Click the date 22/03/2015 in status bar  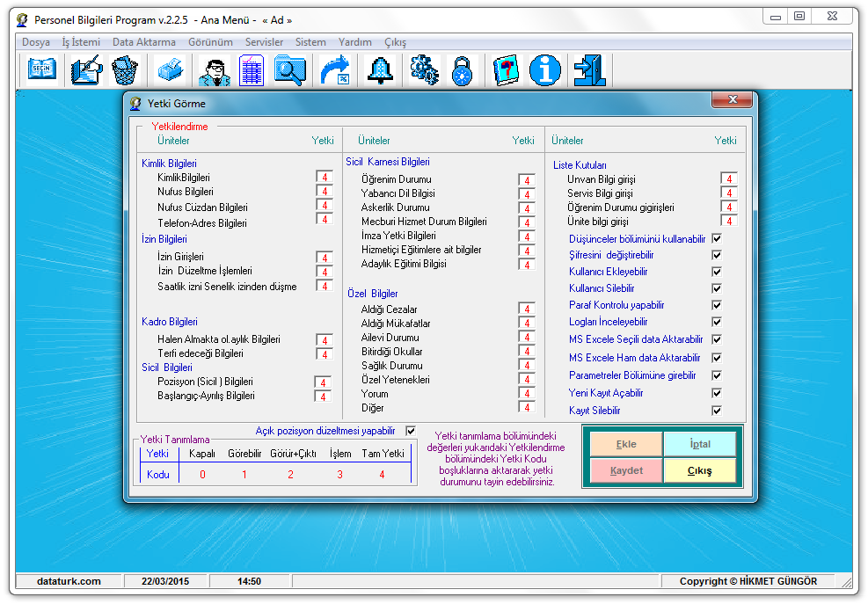(165, 581)
